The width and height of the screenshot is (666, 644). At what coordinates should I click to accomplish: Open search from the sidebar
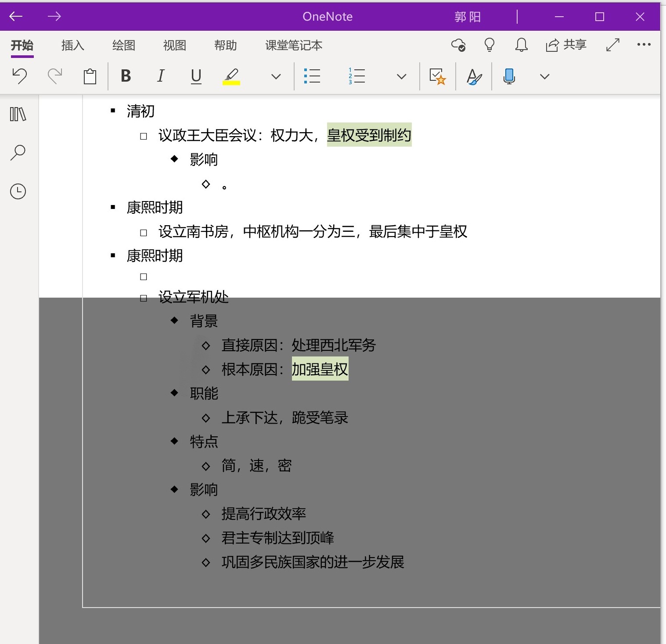(x=18, y=153)
